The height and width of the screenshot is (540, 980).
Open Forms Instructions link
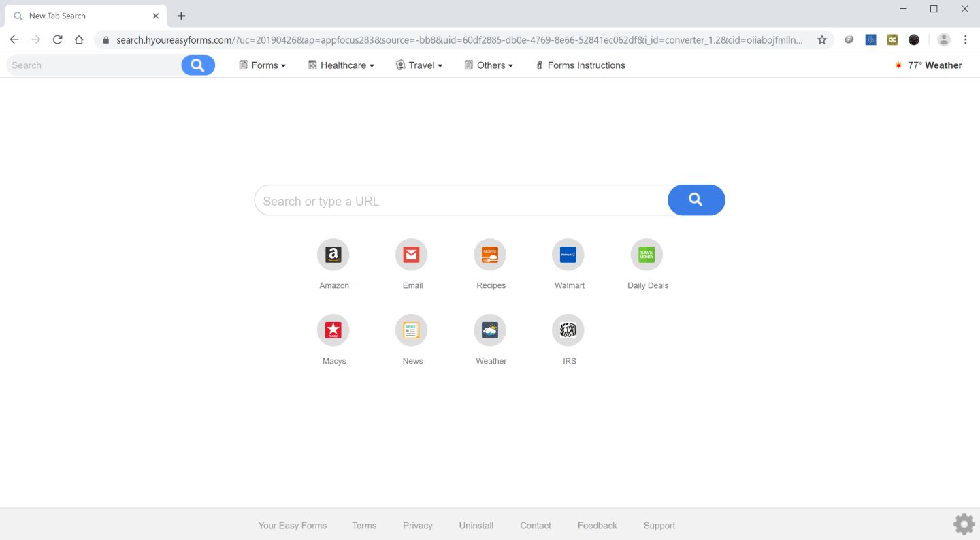[581, 65]
